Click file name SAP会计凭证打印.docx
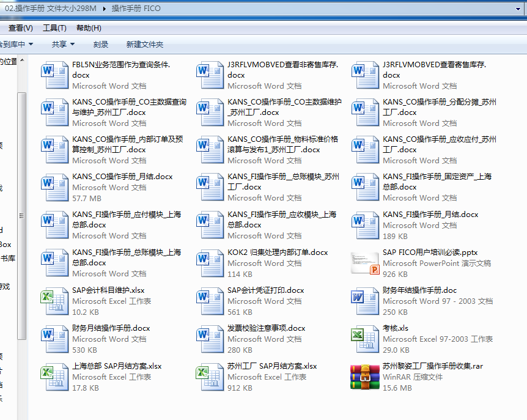The height and width of the screenshot is (420, 527). [265, 290]
